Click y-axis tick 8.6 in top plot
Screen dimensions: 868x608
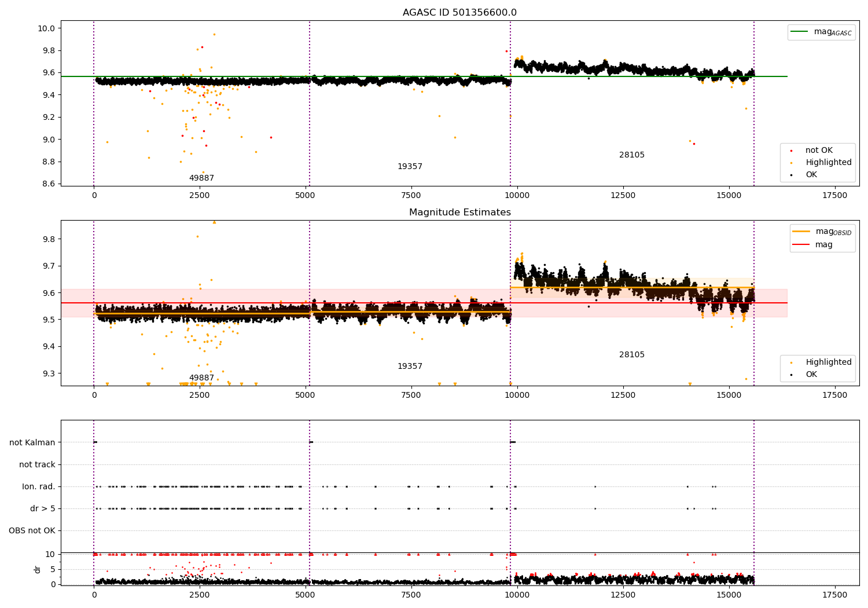tap(49, 184)
